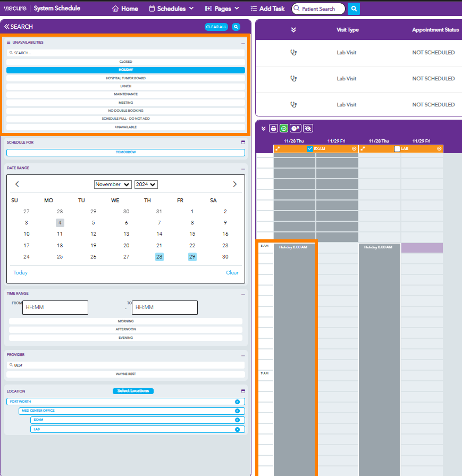Remove FORT WORTH location with x icon
This screenshot has height=476, width=462.
tap(237, 402)
